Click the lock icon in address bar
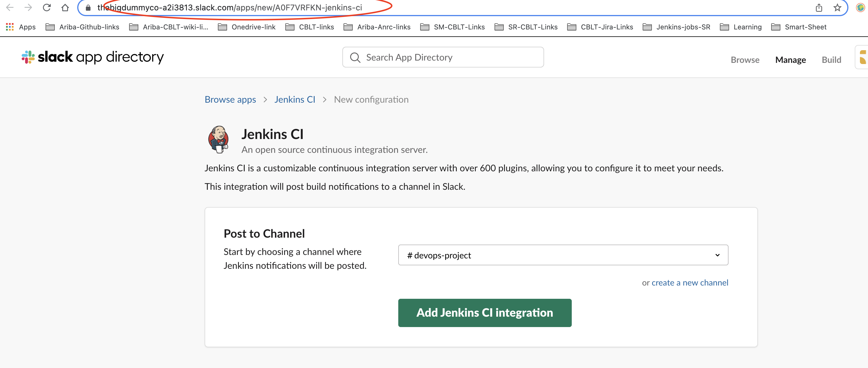The height and width of the screenshot is (368, 868). coord(88,8)
